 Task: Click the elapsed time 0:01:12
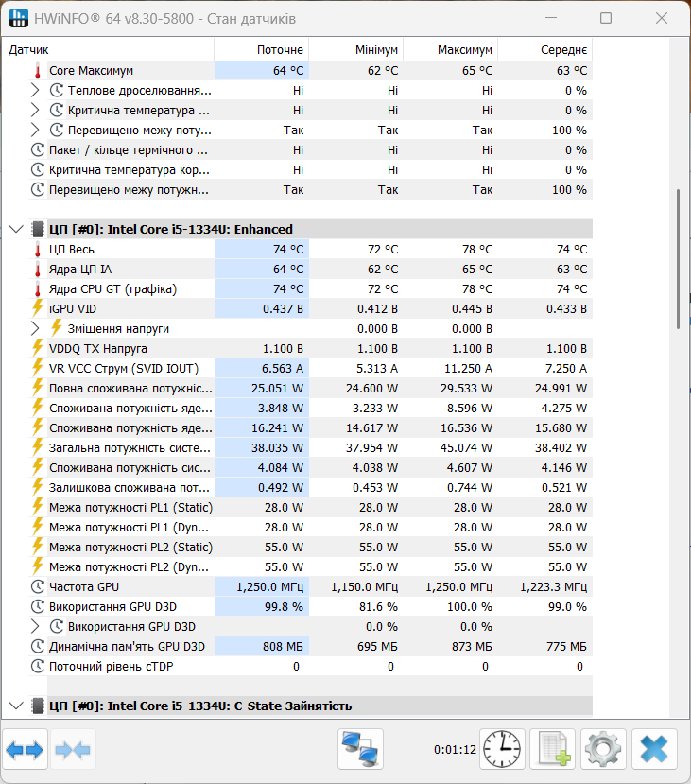point(455,750)
